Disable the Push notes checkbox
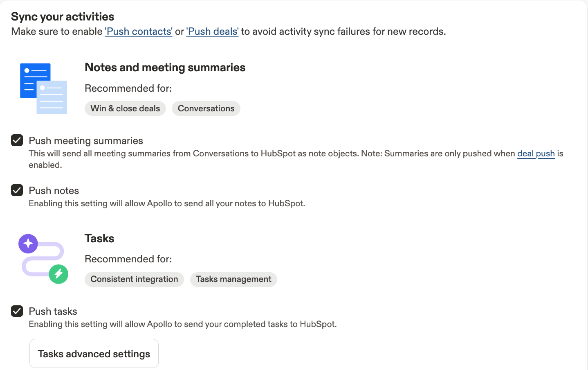This screenshot has height=370, width=588. [x=17, y=190]
